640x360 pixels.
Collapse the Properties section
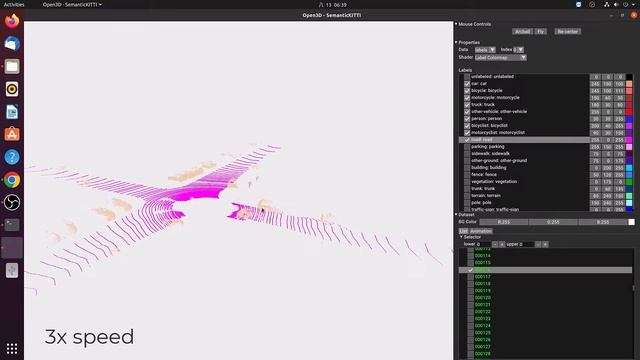pos(456,42)
